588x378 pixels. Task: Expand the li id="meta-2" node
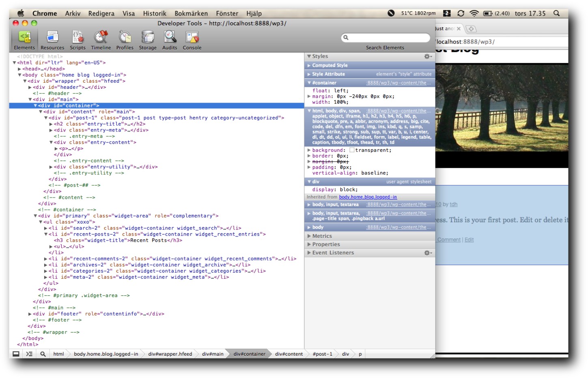click(x=46, y=277)
